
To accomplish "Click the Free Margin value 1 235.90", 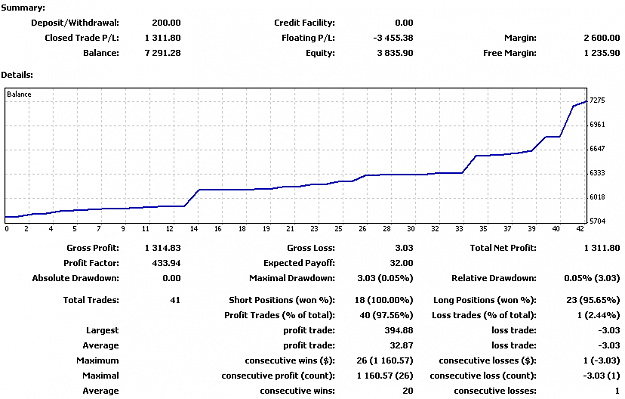I will (602, 53).
